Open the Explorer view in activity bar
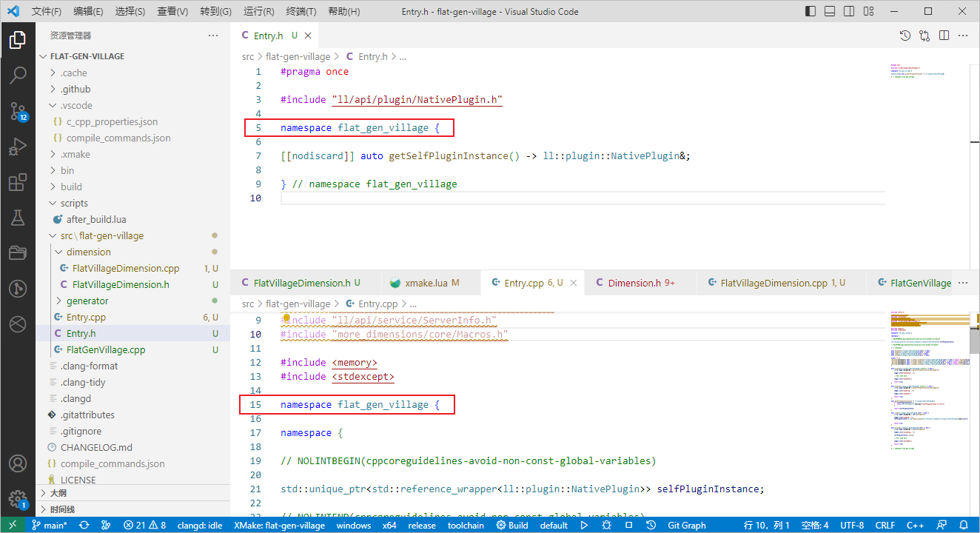This screenshot has width=980, height=533. click(x=18, y=40)
